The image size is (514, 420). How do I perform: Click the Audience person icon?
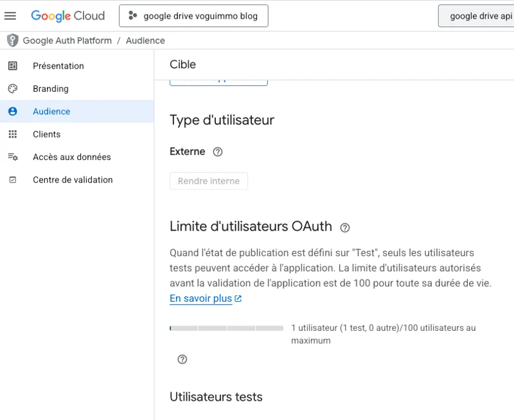[13, 111]
